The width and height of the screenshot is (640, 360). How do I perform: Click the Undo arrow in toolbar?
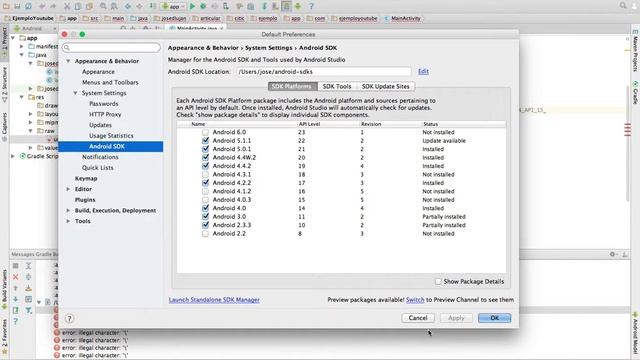[x=42, y=6]
